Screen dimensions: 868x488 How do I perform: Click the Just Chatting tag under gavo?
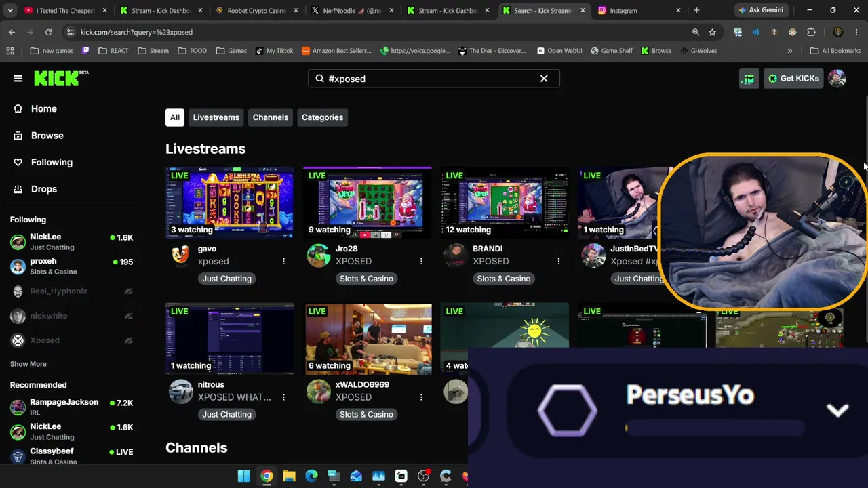[226, 279]
